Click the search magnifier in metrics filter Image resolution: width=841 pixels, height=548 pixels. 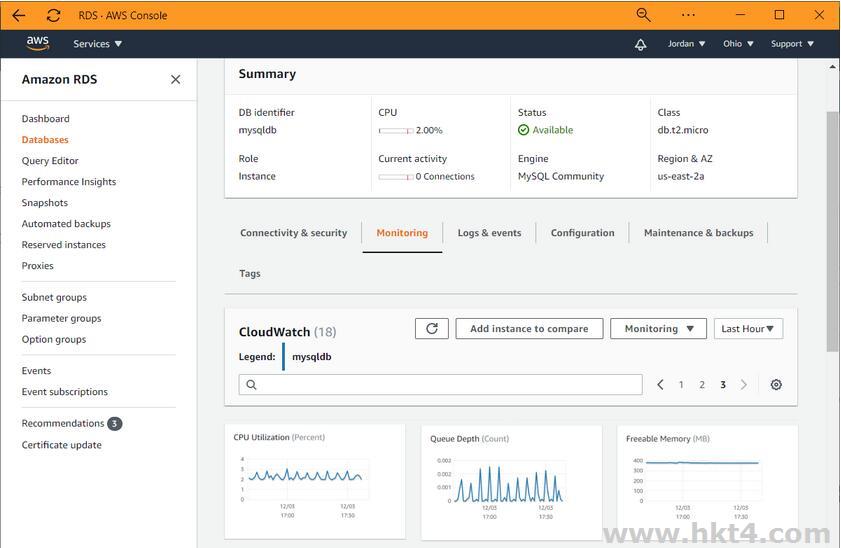[251, 384]
